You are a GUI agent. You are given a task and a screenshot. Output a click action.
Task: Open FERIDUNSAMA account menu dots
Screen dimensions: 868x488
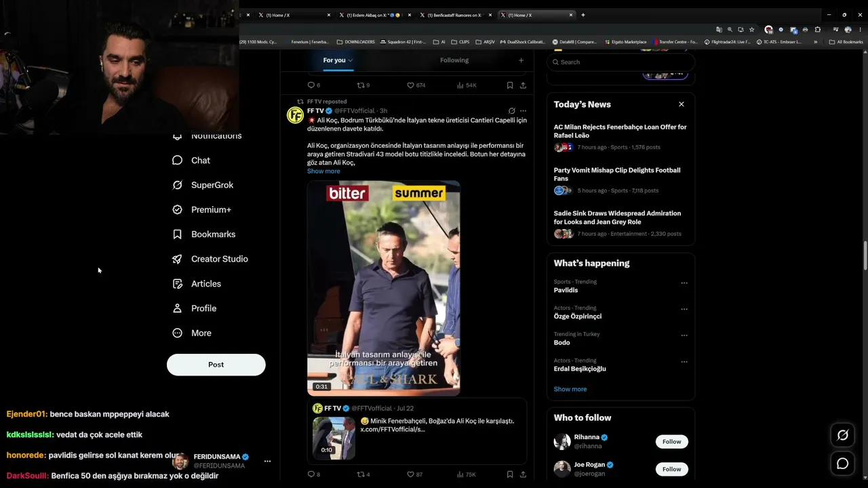[x=267, y=461]
